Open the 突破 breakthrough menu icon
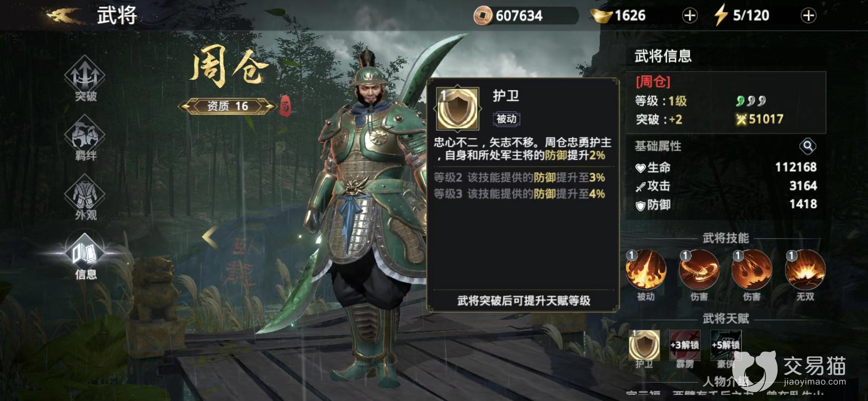The height and width of the screenshot is (401, 868). coord(85,79)
